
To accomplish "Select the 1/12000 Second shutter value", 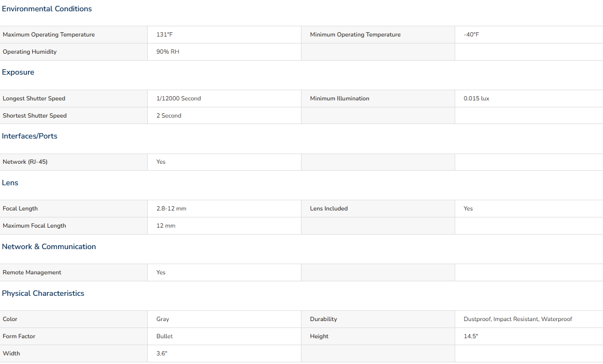I will click(178, 98).
